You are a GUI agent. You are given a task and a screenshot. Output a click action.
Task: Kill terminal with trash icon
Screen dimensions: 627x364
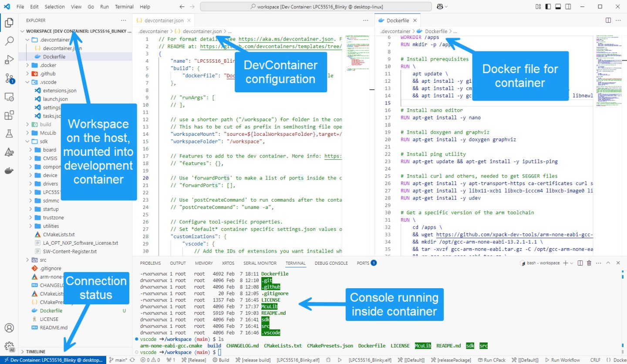[589, 263]
